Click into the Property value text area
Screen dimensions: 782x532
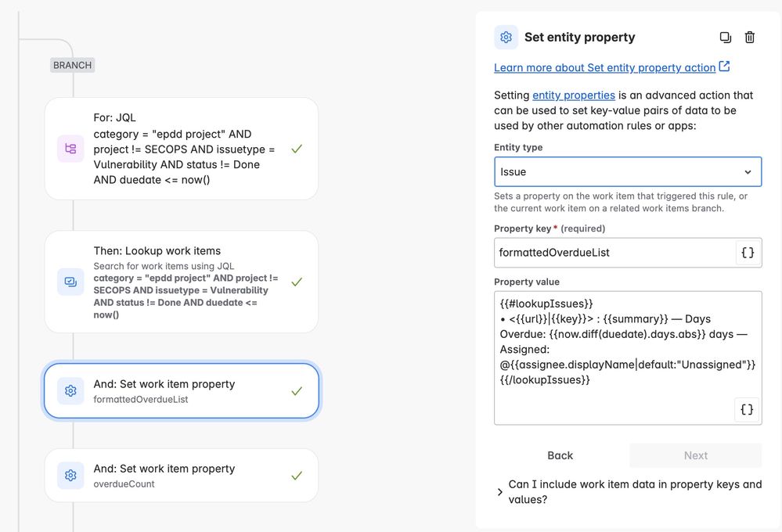click(x=627, y=358)
